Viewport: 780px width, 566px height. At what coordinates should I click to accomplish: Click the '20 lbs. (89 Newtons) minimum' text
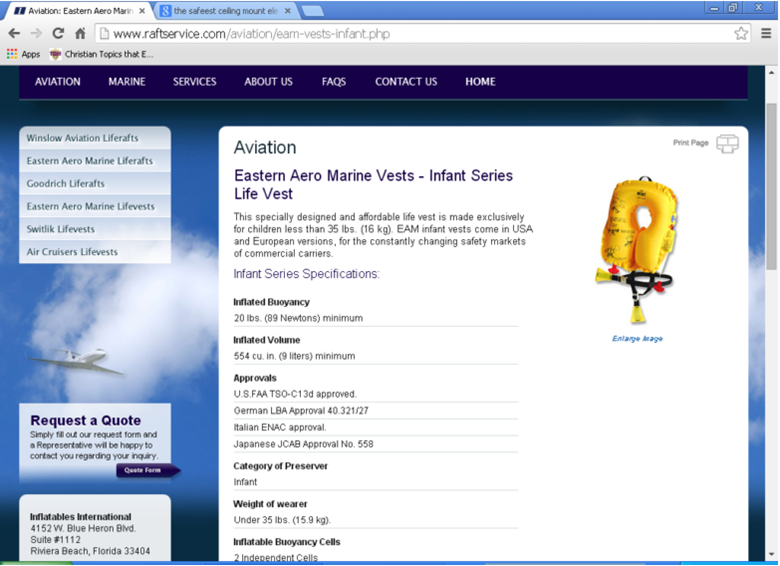(298, 318)
